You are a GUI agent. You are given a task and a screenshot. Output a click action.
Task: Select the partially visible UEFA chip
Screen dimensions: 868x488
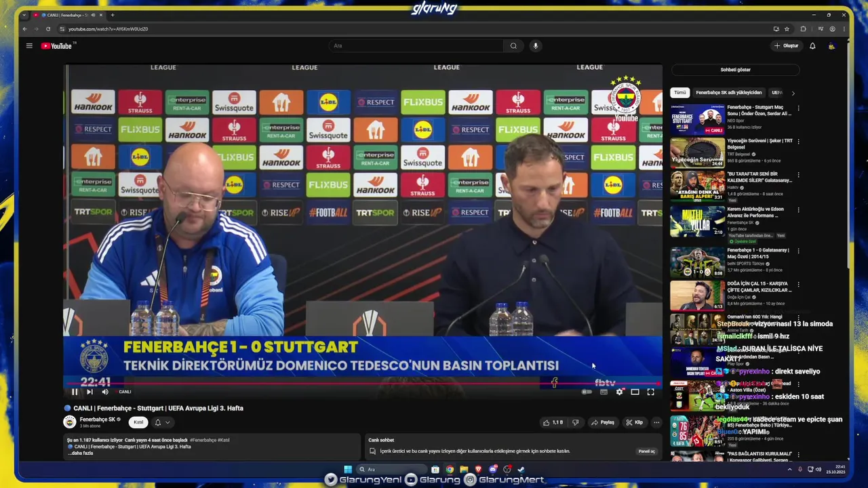[777, 93]
